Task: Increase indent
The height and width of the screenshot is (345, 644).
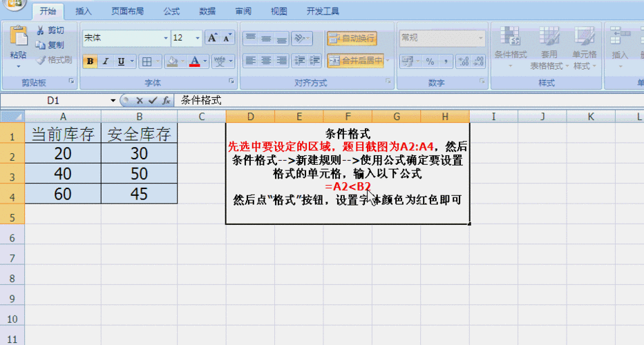Action: click(314, 61)
